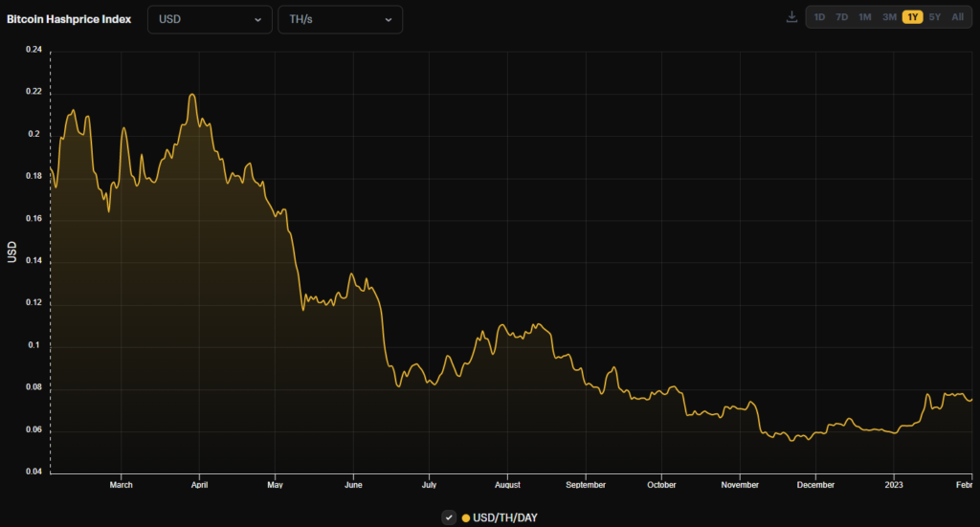Expand the TH/s unit dropdown
980x527 pixels.
pos(340,19)
